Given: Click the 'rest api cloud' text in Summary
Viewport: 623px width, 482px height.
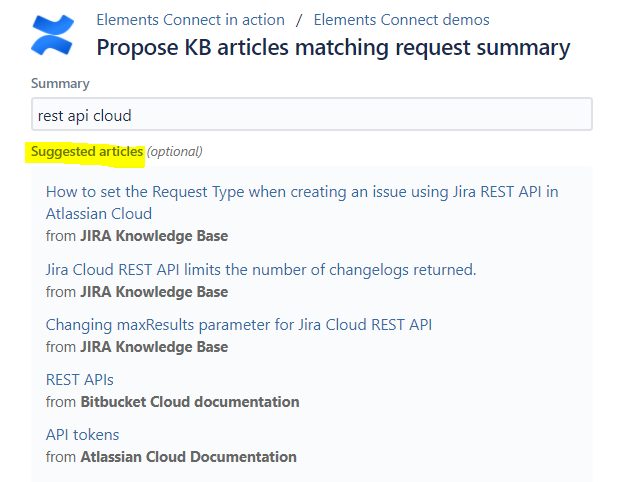Looking at the screenshot, I should pyautogui.click(x=84, y=115).
